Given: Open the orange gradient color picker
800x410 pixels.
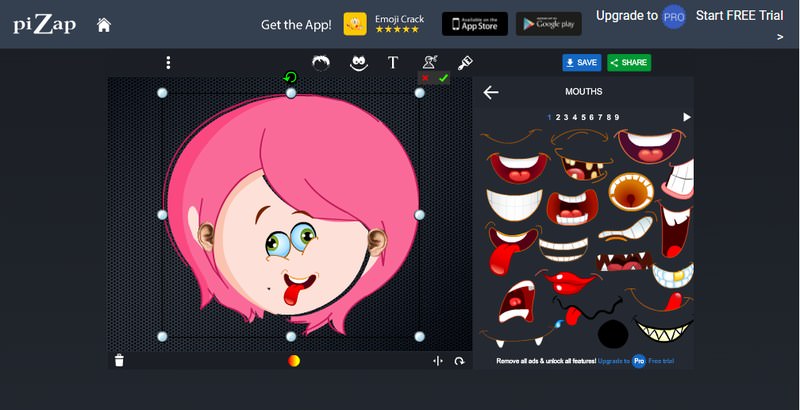Looking at the screenshot, I should [294, 361].
